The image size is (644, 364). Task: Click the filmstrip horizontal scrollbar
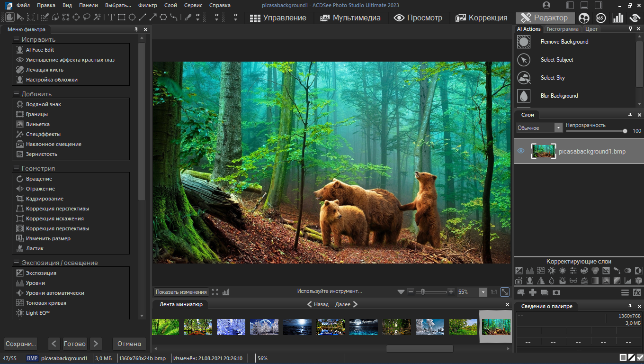coord(420,348)
